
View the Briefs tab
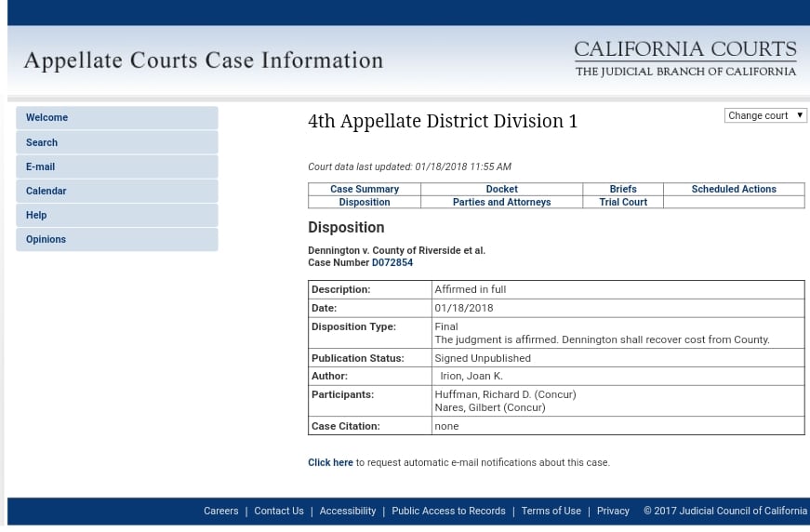click(x=623, y=189)
